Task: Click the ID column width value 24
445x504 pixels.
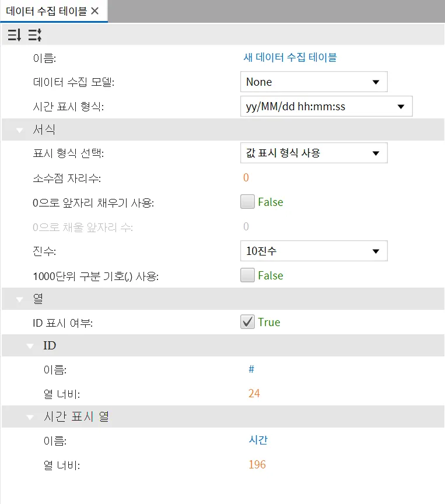Action: click(x=254, y=393)
